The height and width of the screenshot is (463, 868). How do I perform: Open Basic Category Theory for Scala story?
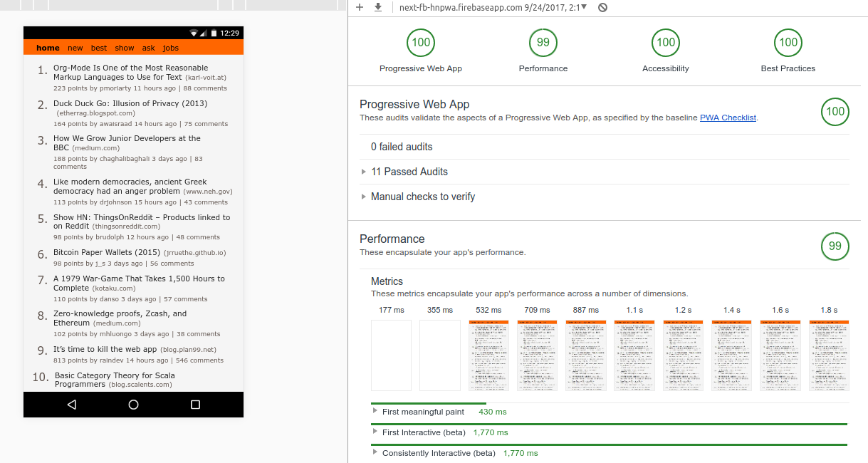point(115,380)
